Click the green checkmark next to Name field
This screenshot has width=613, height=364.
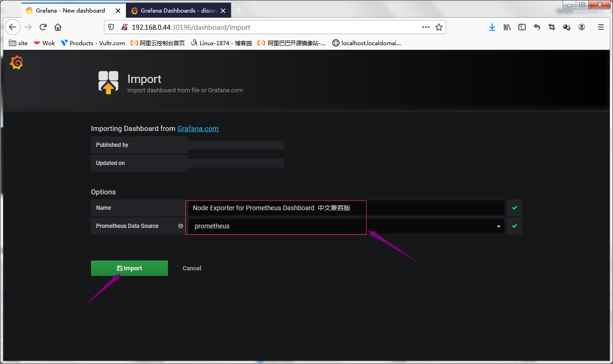pos(515,208)
